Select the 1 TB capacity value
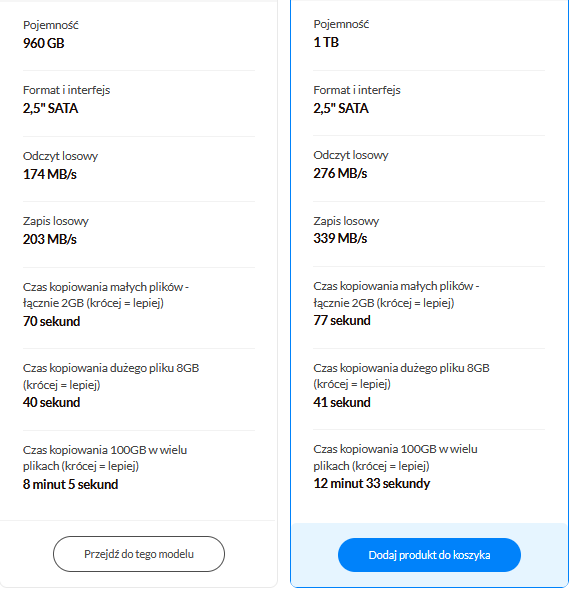Viewport: 572px width, 589px height. [x=326, y=42]
